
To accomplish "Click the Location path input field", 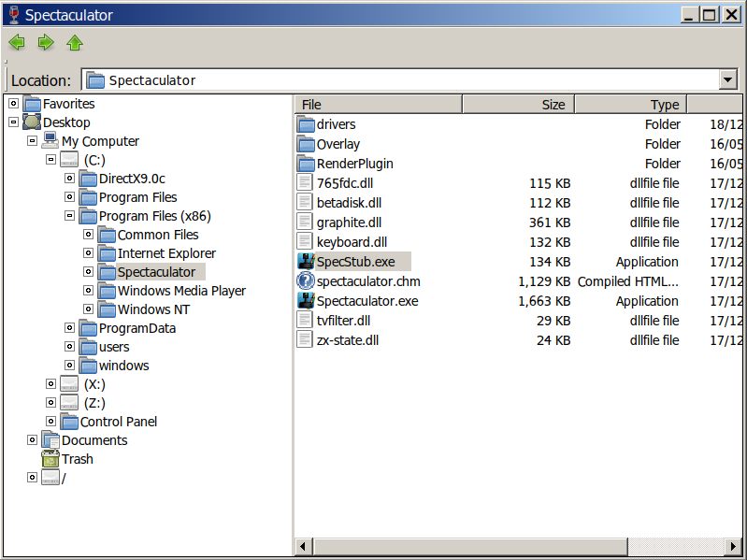I will tap(402, 80).
